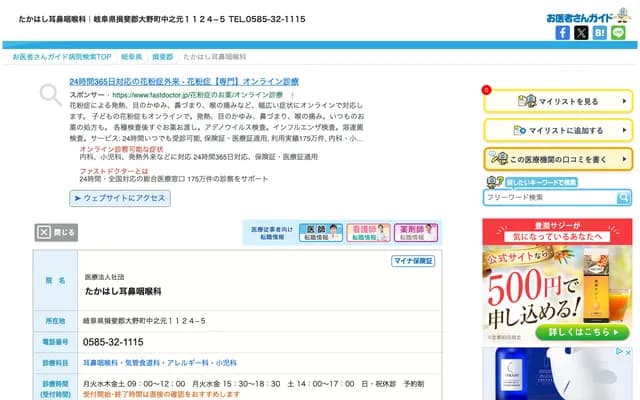Go to 揖斐郡 breadcrumb
This screenshot has height=400, width=640.
point(162,57)
